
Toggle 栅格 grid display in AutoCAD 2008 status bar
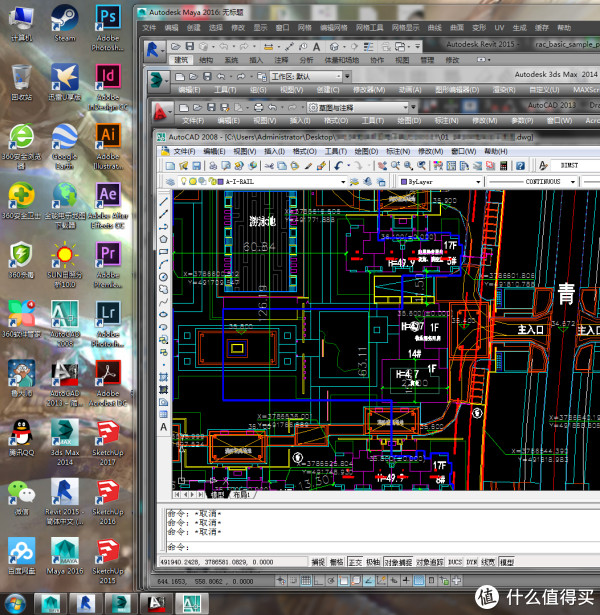336,562
